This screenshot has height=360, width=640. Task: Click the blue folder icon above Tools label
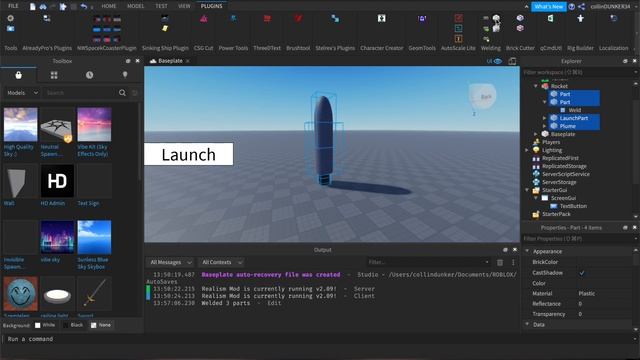11,28
